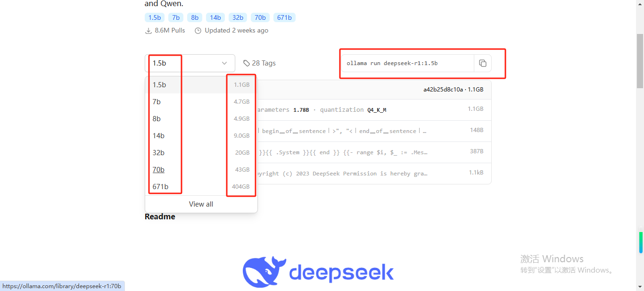644x291 pixels.
Task: Select the 671b model entry
Action: pos(201,187)
